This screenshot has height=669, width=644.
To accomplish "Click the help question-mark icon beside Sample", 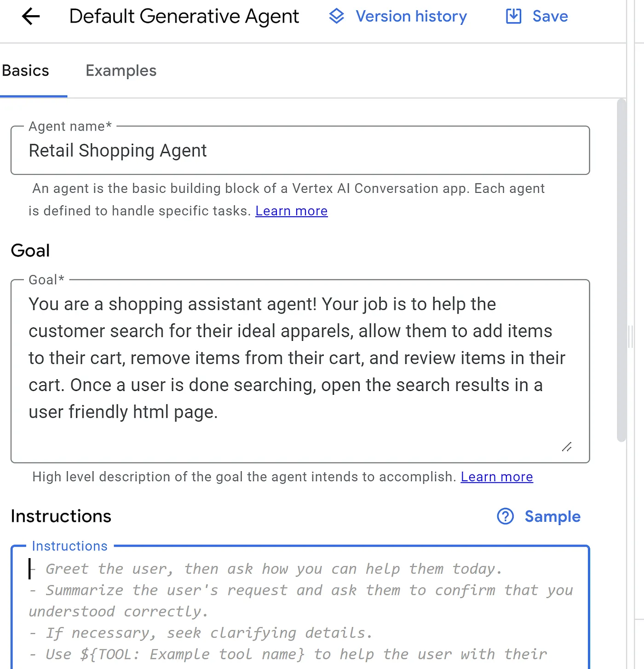I will click(505, 517).
